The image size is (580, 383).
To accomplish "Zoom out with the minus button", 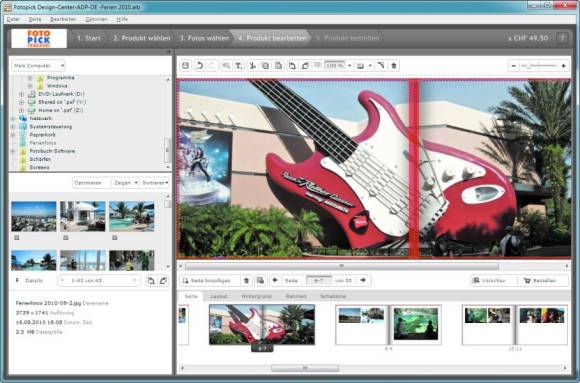I will point(513,66).
